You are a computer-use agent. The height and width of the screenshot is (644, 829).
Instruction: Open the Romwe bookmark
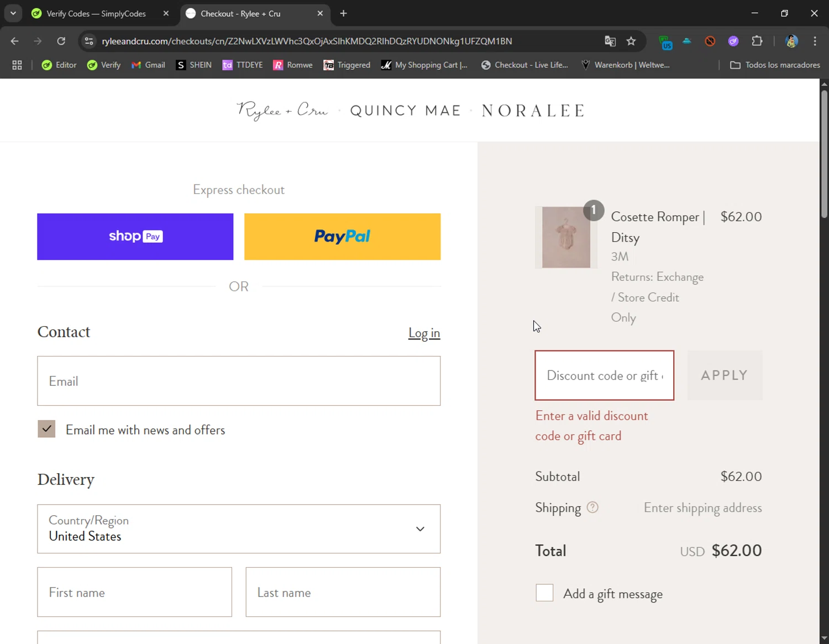tap(293, 65)
